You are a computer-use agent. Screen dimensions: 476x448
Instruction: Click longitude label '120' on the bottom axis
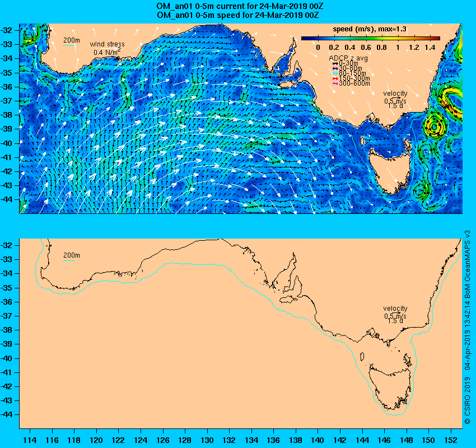click(x=96, y=440)
